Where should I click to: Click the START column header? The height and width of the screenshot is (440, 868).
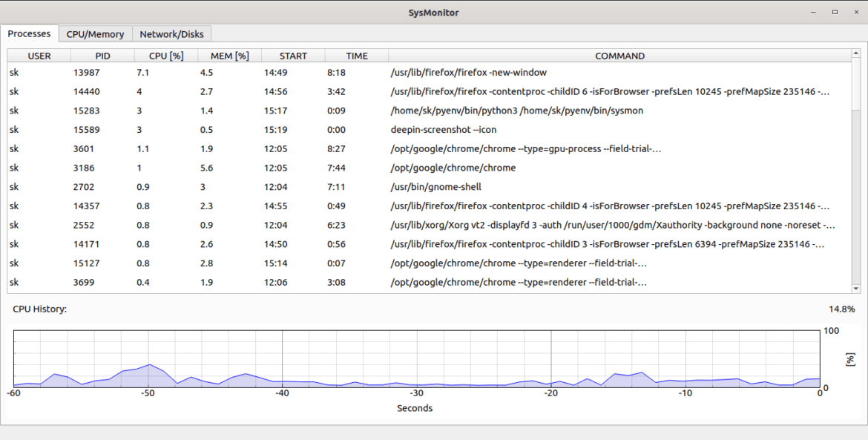(x=292, y=55)
